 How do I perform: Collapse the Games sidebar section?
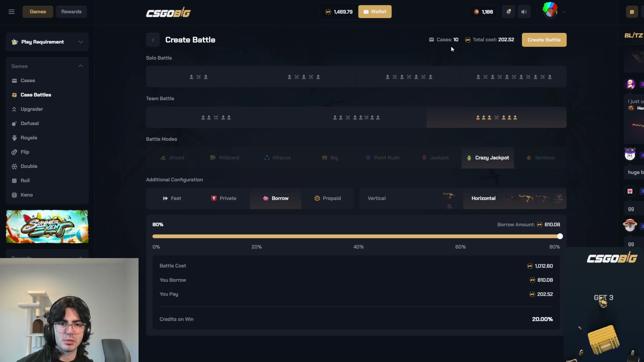click(80, 66)
